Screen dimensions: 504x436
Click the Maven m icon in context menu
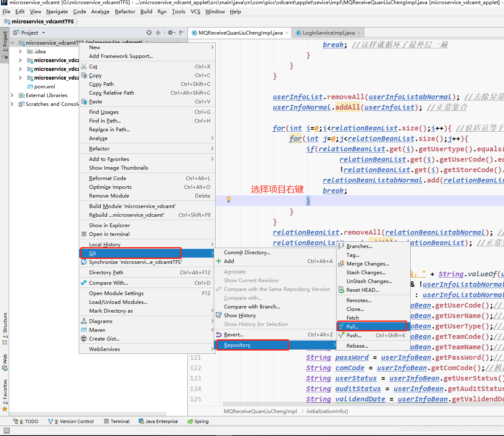coord(84,330)
